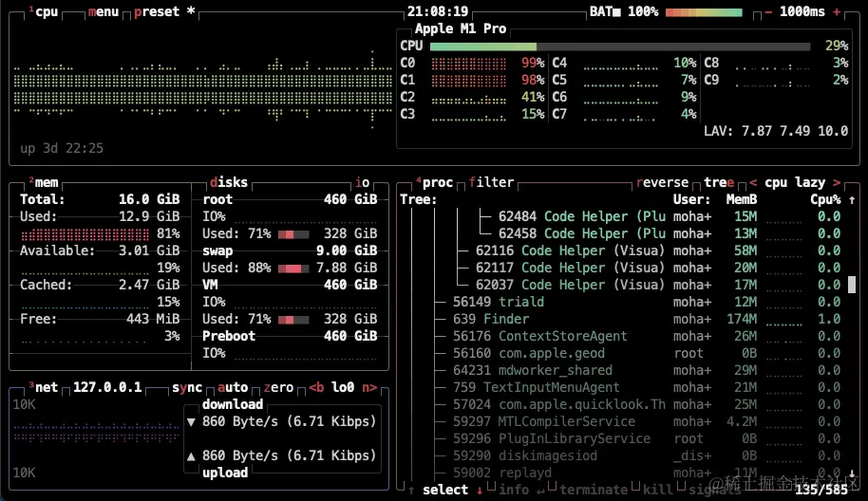Click the Cpu% column header

825,199
